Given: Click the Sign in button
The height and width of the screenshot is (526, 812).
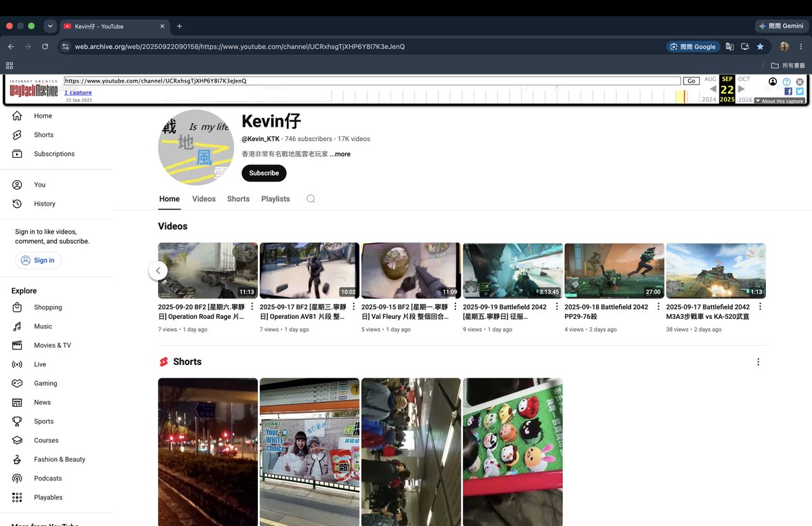Looking at the screenshot, I should pyautogui.click(x=38, y=260).
